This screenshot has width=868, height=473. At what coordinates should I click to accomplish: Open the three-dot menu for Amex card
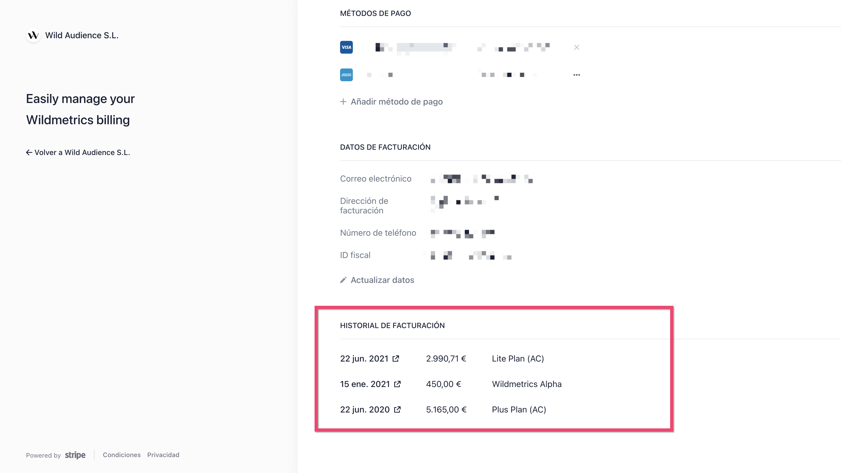pos(576,75)
